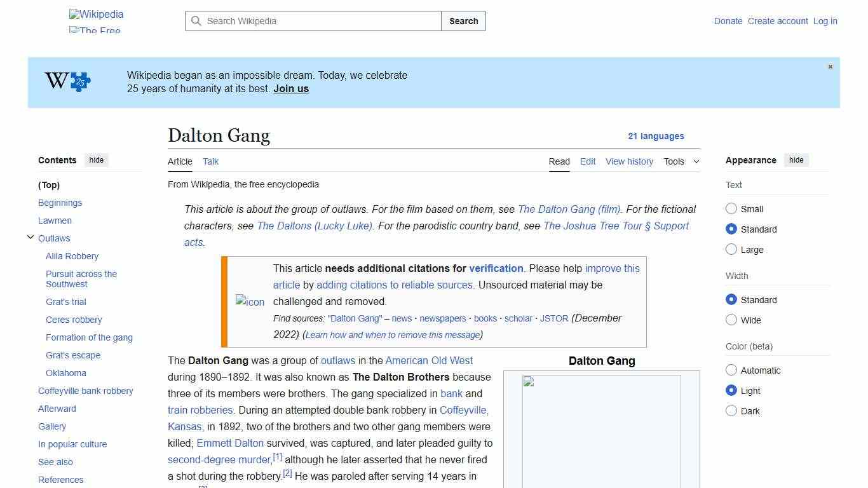Open the View history tab
The width and height of the screenshot is (868, 488).
coord(629,161)
